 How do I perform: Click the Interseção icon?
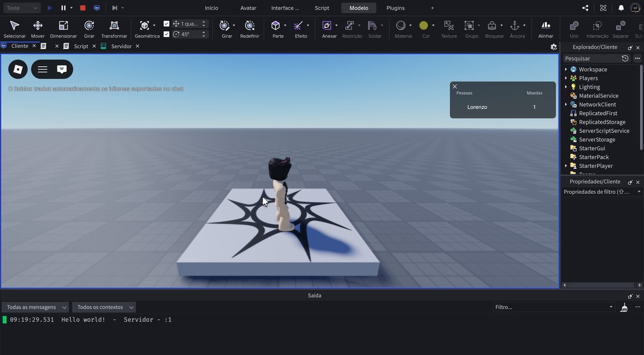(597, 26)
